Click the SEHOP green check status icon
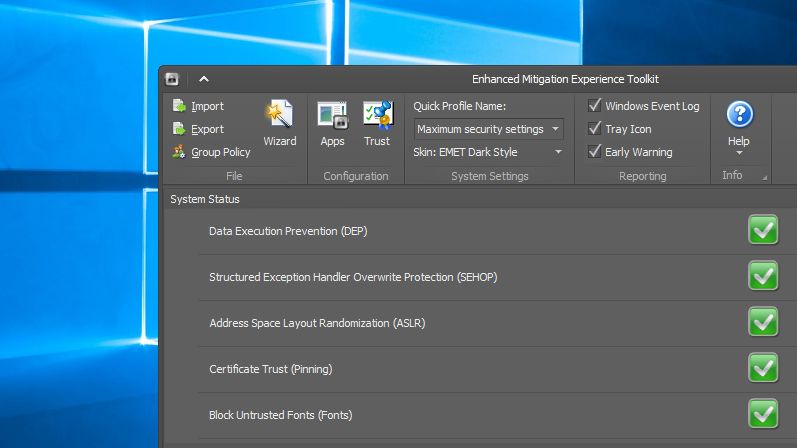 pyautogui.click(x=763, y=276)
